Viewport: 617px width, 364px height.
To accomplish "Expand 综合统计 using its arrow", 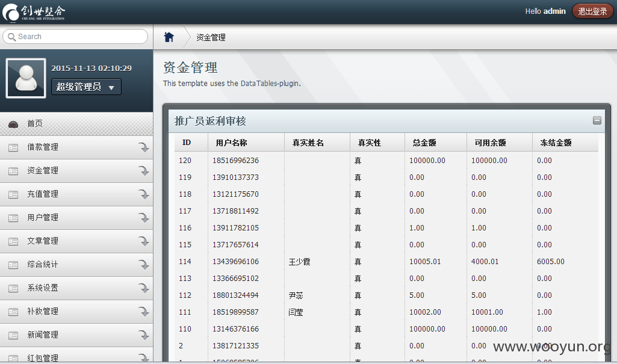I will tap(144, 265).
